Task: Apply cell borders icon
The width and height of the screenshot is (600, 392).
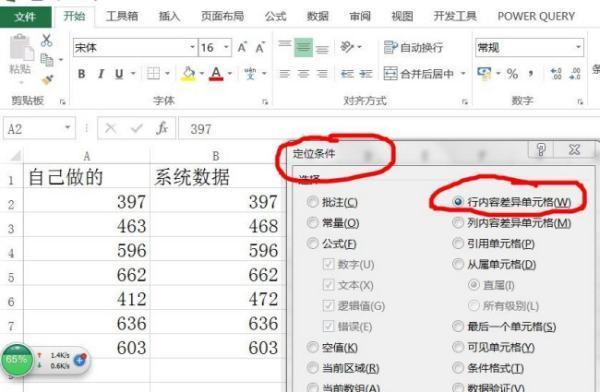Action: [153, 74]
